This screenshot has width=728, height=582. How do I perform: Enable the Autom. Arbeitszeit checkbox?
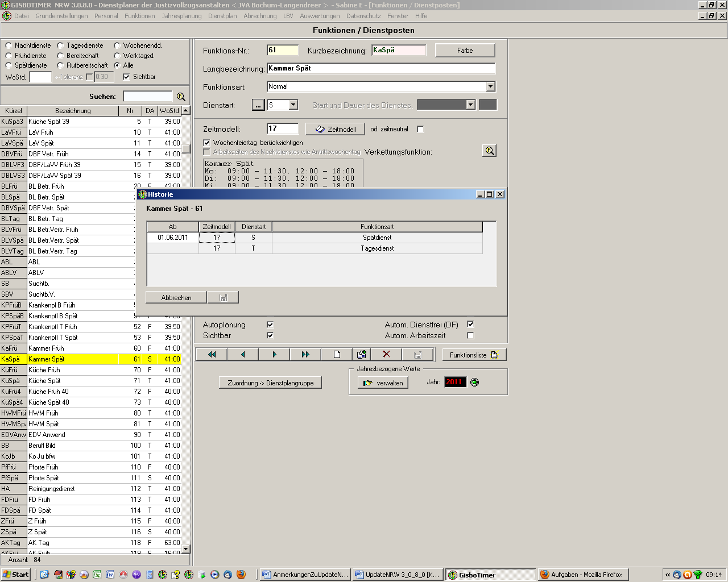click(x=470, y=335)
